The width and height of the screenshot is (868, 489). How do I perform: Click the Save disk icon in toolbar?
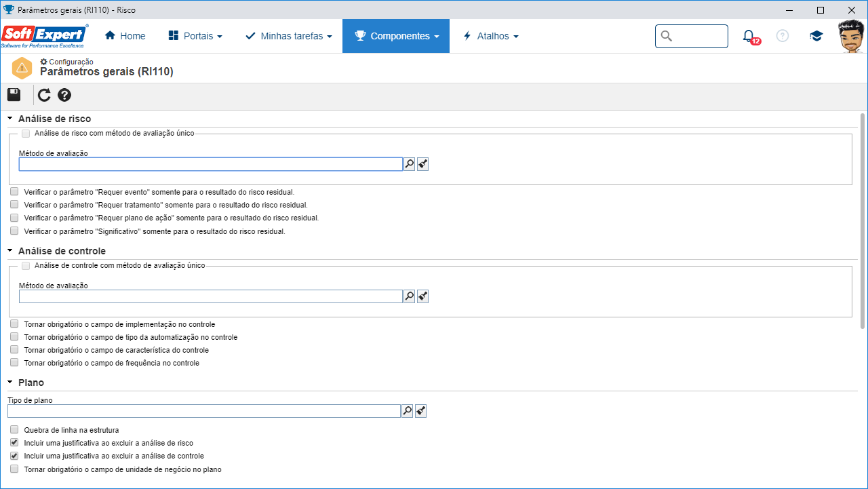pyautogui.click(x=14, y=95)
